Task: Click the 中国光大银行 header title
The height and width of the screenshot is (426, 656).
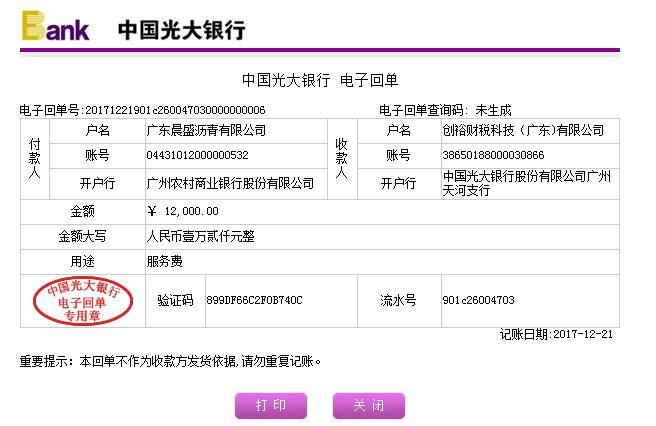Action: tap(182, 30)
